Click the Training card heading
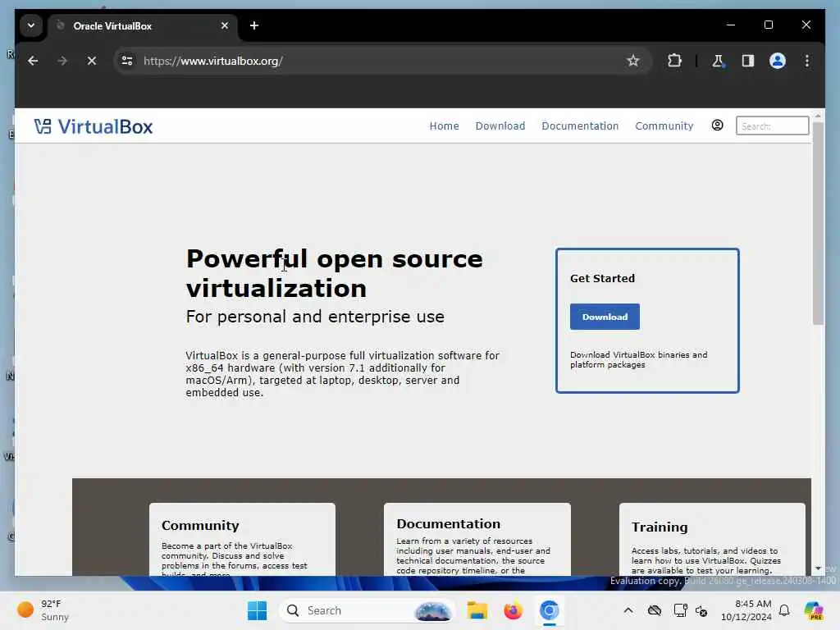 (x=659, y=527)
